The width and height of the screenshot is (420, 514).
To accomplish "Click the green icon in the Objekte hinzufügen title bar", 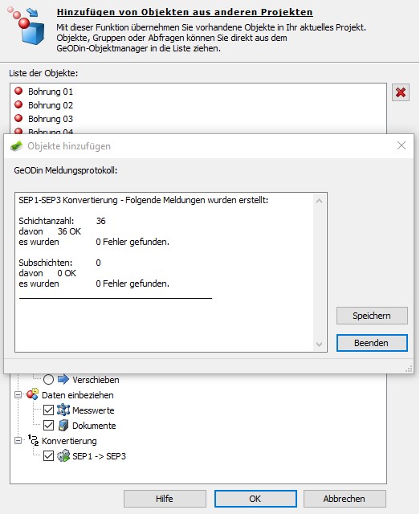I will coord(16,146).
